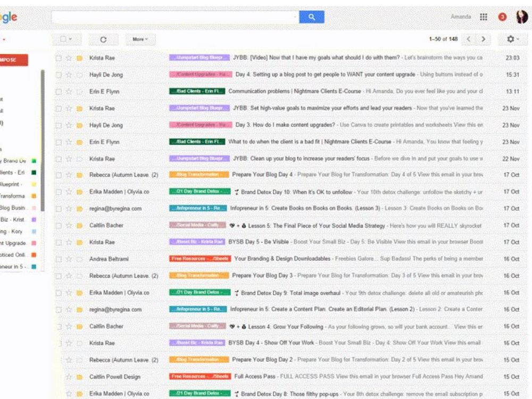Open the Content Upgrade sidebar label
532x399 pixels.
click(x=13, y=243)
